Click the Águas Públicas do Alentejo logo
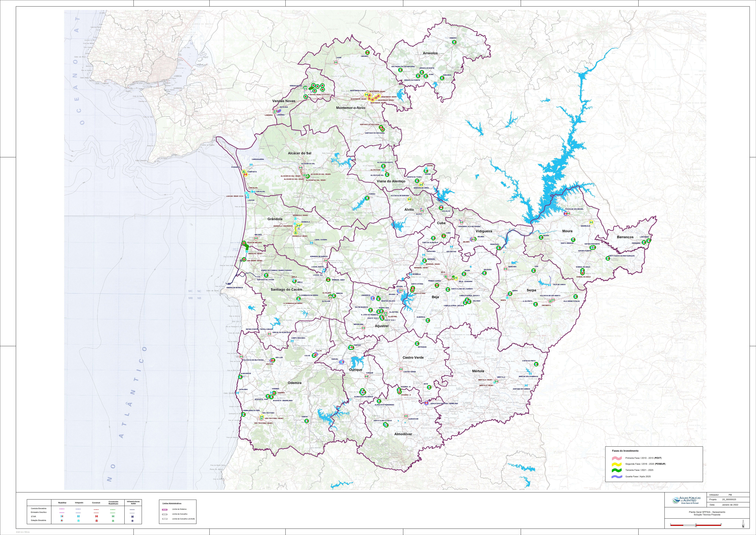This screenshot has width=756, height=535. click(x=686, y=500)
